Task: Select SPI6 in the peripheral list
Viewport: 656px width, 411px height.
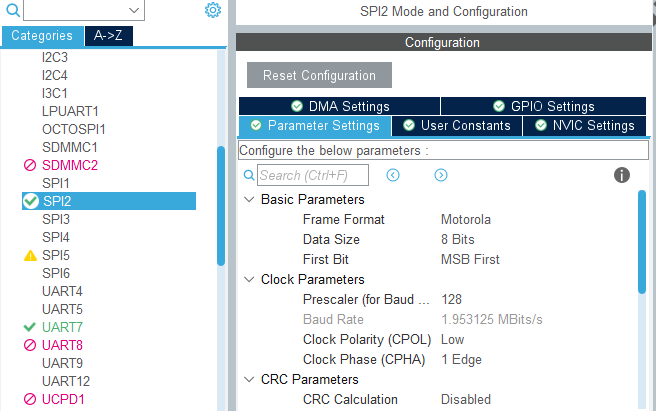Action: [56, 273]
